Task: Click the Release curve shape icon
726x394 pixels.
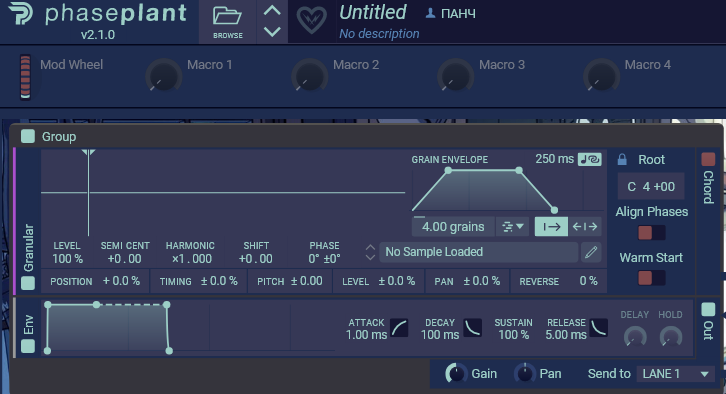Action: tap(599, 328)
